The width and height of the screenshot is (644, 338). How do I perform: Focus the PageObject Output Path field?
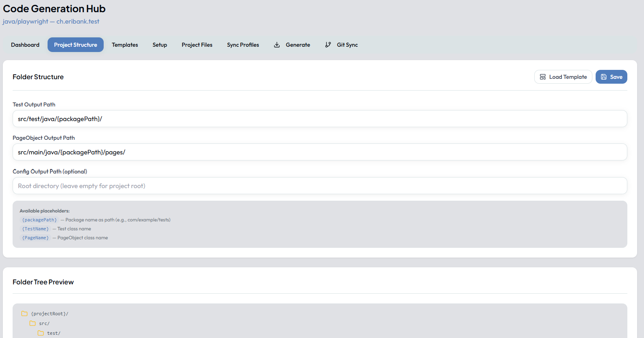pyautogui.click(x=320, y=152)
